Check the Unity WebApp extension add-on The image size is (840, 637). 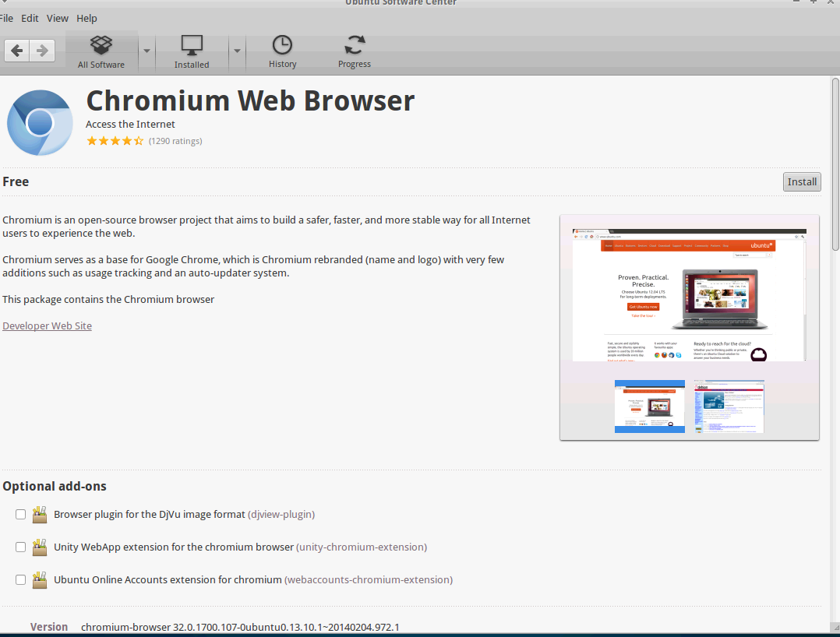(x=20, y=547)
